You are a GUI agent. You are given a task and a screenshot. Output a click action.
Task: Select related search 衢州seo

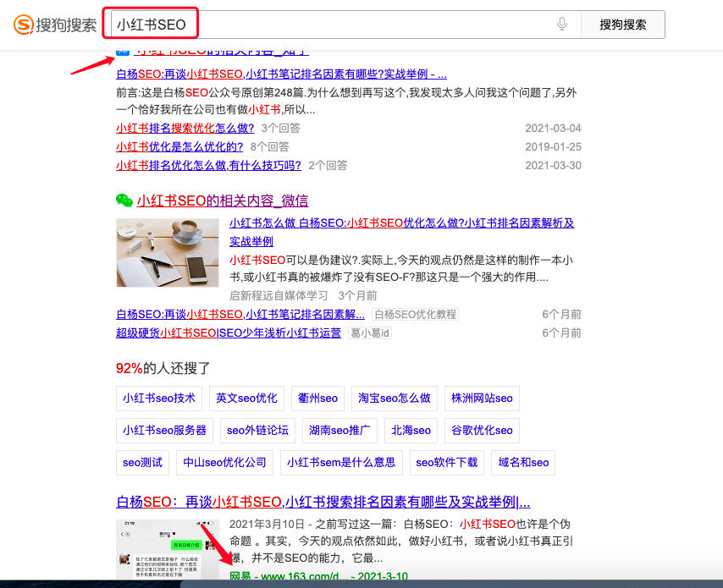(x=317, y=398)
